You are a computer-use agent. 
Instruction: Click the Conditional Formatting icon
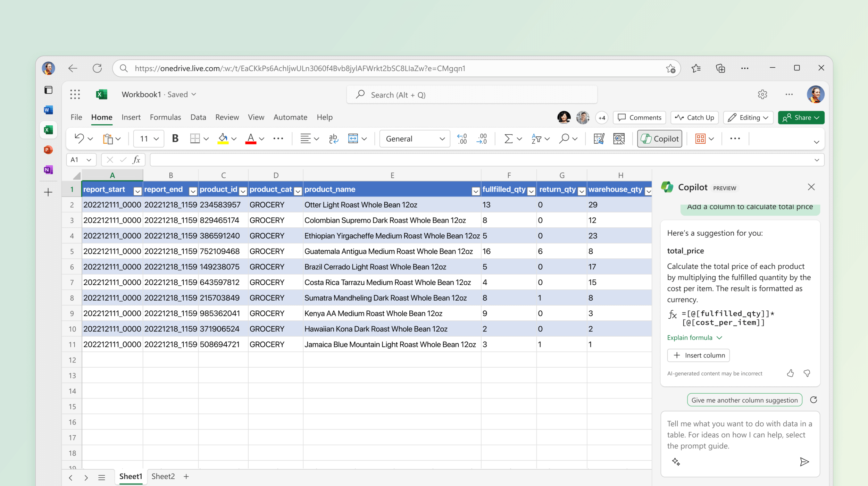(701, 139)
